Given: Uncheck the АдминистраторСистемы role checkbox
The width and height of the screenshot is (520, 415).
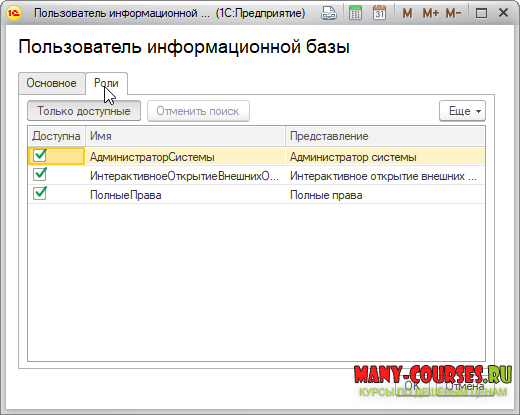Looking at the screenshot, I should pos(40,155).
